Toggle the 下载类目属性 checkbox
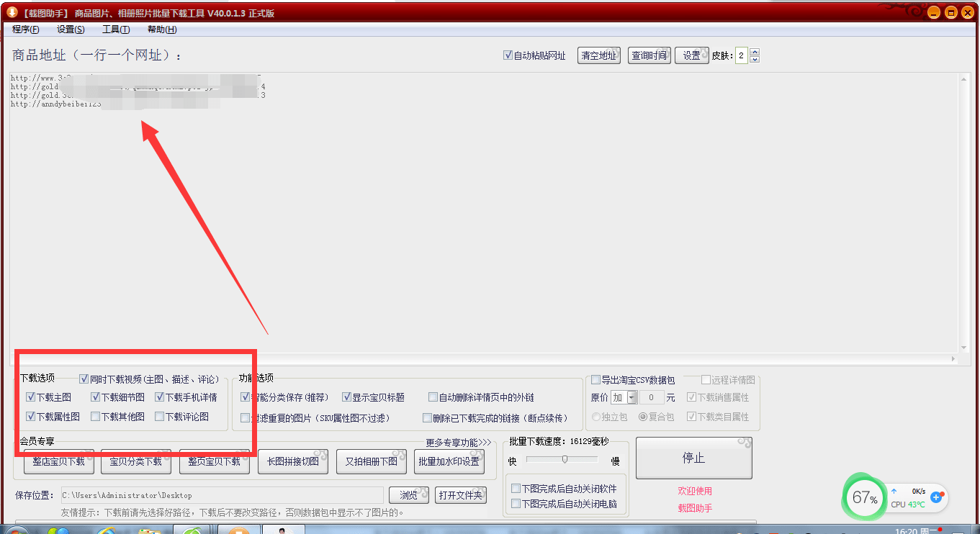The width and height of the screenshot is (980, 534). tap(692, 417)
